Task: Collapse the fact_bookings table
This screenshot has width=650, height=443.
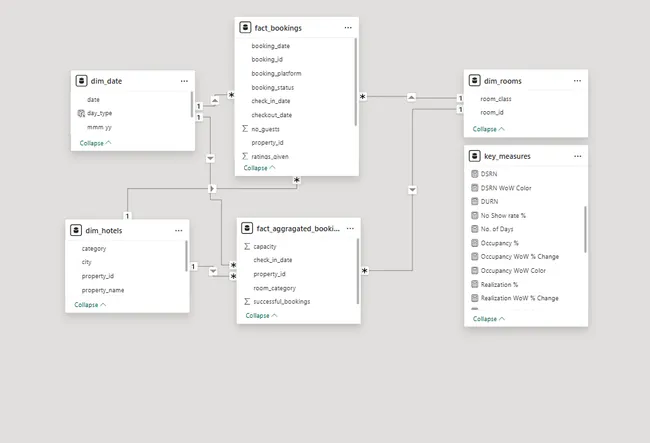Action: [x=259, y=168]
